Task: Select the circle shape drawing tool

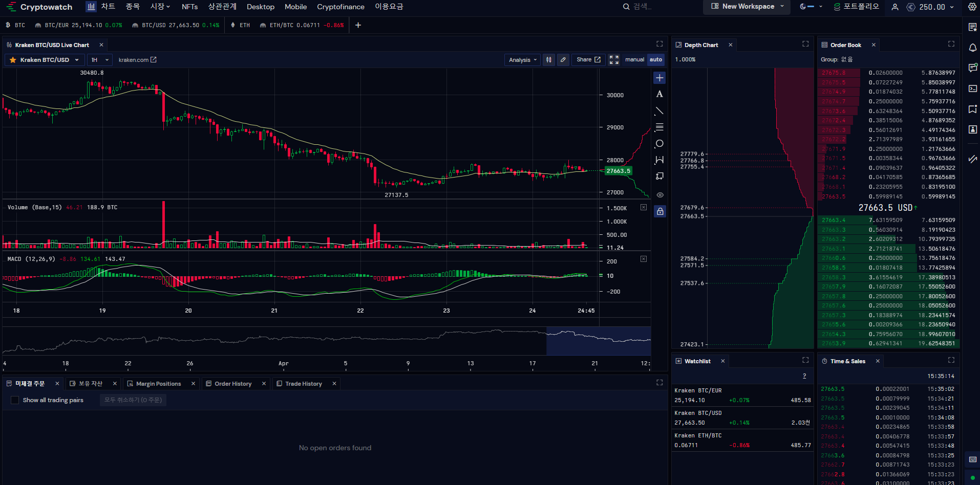Action: (x=659, y=144)
